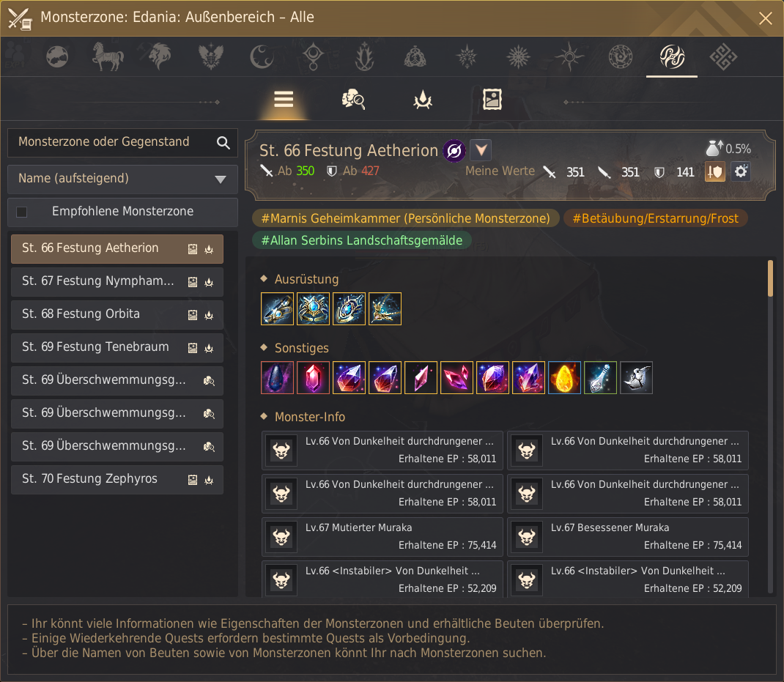Open the Name (aufsteigend) sort dropdown
Image resolution: width=784 pixels, height=682 pixels.
122,179
